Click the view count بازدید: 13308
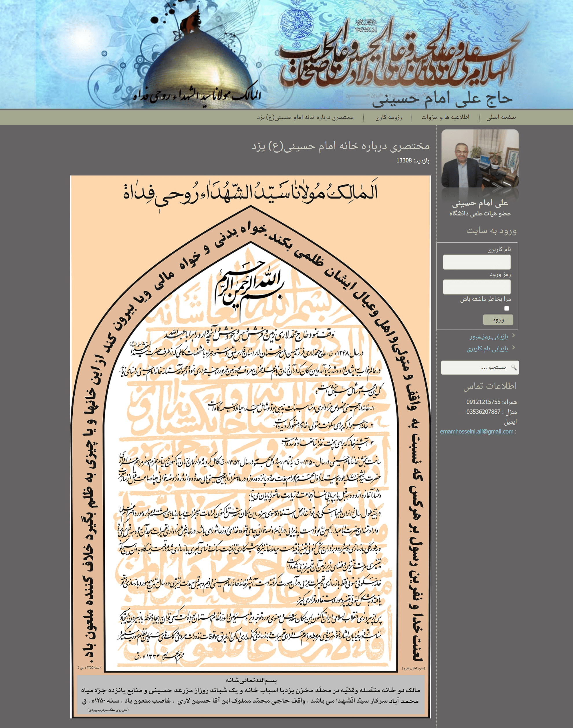 (413, 160)
